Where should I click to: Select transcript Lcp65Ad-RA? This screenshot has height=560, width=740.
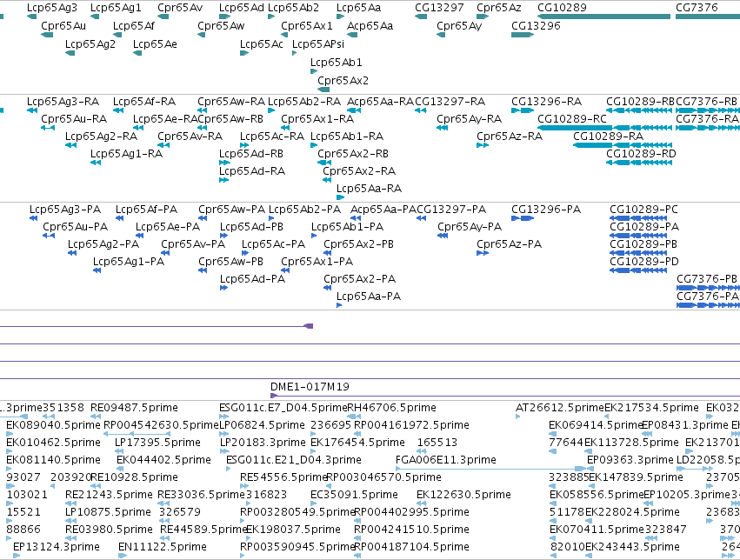coord(252,171)
